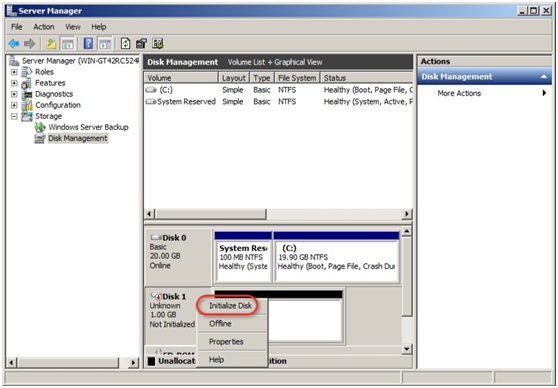Select Offline in the context menu

220,324
